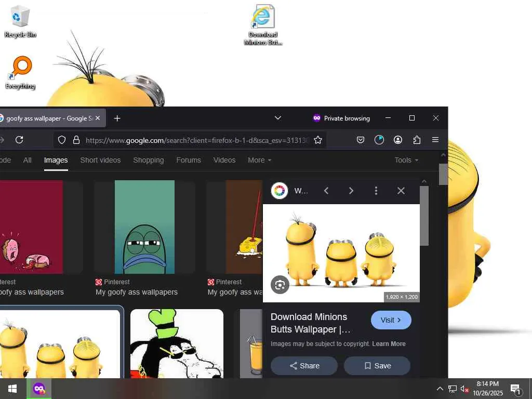Switch to the Forums tab

click(x=188, y=160)
